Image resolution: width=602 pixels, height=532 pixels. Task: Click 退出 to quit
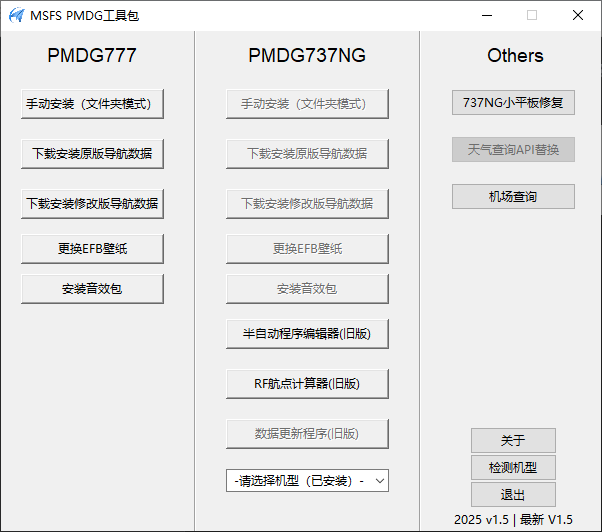click(513, 495)
